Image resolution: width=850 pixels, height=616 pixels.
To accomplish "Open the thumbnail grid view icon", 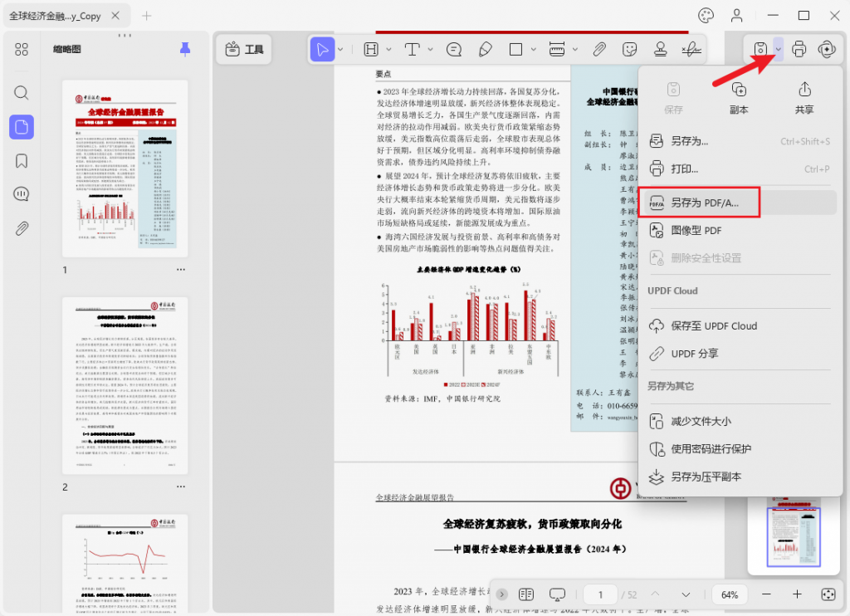I will [x=21, y=50].
